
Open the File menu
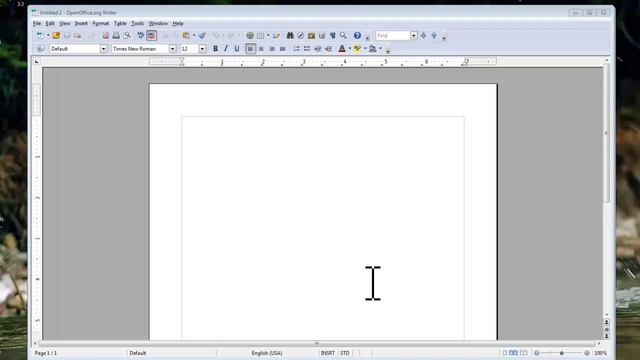(x=37, y=24)
